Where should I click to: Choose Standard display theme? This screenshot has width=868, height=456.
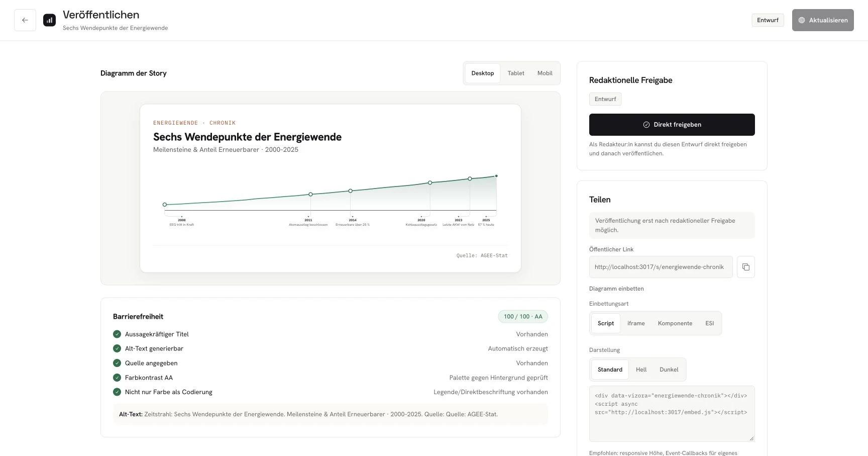[610, 370]
